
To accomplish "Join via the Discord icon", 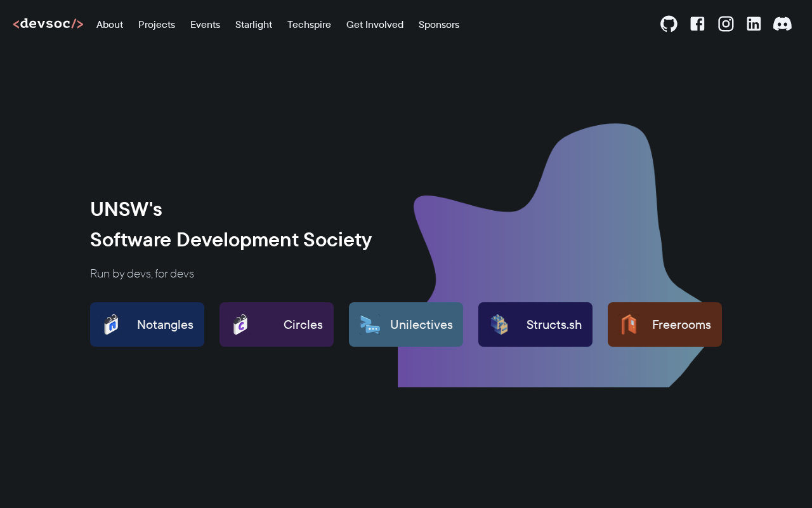I will click(x=782, y=24).
